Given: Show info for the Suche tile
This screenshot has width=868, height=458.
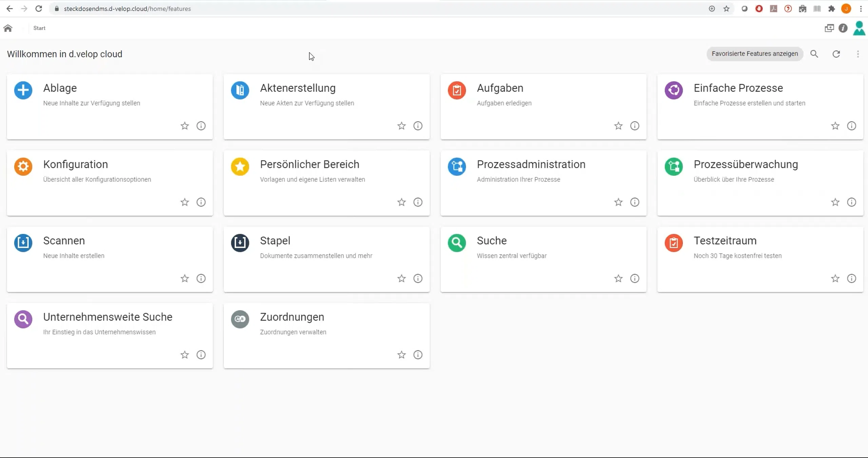Looking at the screenshot, I should [635, 279].
